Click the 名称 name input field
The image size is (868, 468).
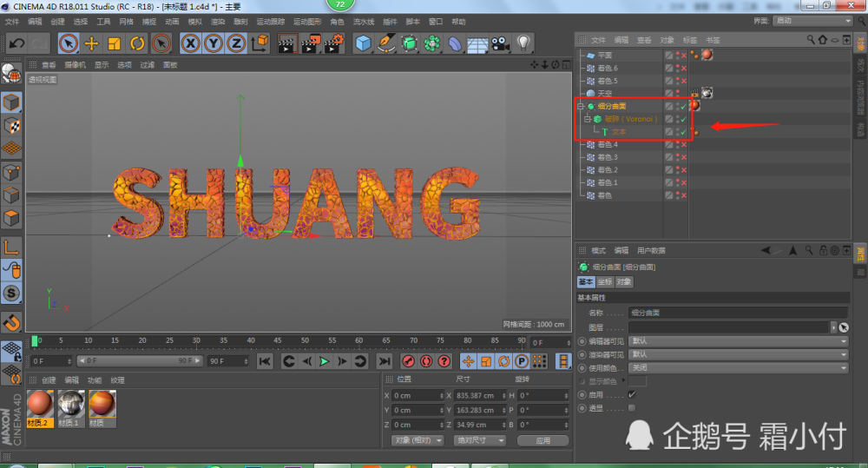pyautogui.click(x=738, y=313)
